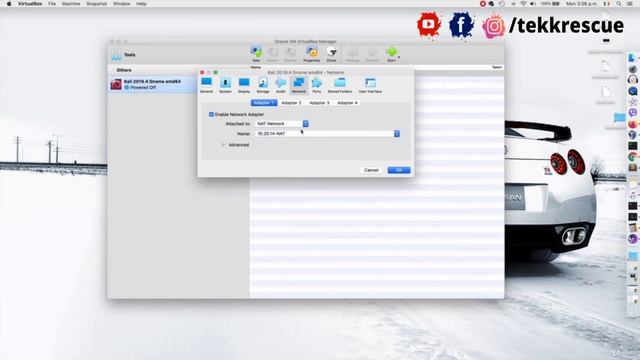Click Delete snapshot in Manager toolbar
640x360 pixels.
tap(272, 54)
